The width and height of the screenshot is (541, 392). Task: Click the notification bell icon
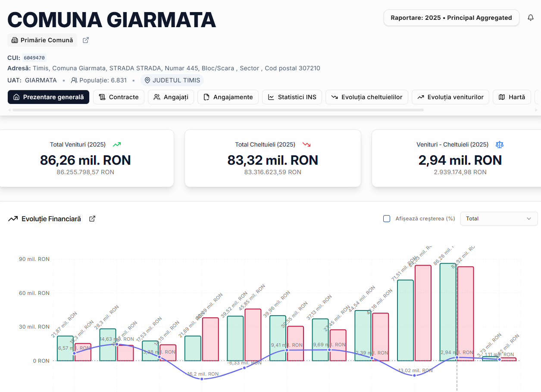pyautogui.click(x=531, y=18)
